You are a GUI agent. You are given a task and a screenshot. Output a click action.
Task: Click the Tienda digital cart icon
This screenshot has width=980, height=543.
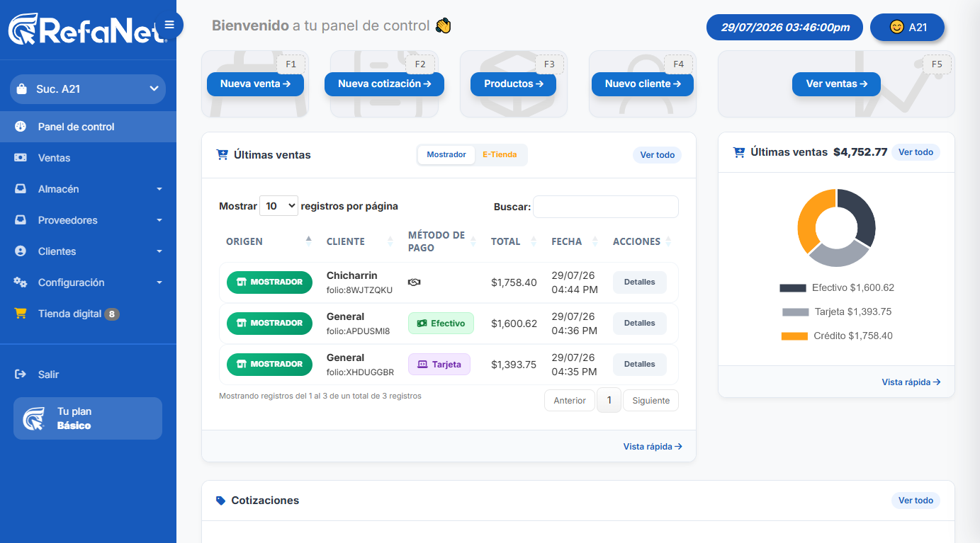coord(21,314)
